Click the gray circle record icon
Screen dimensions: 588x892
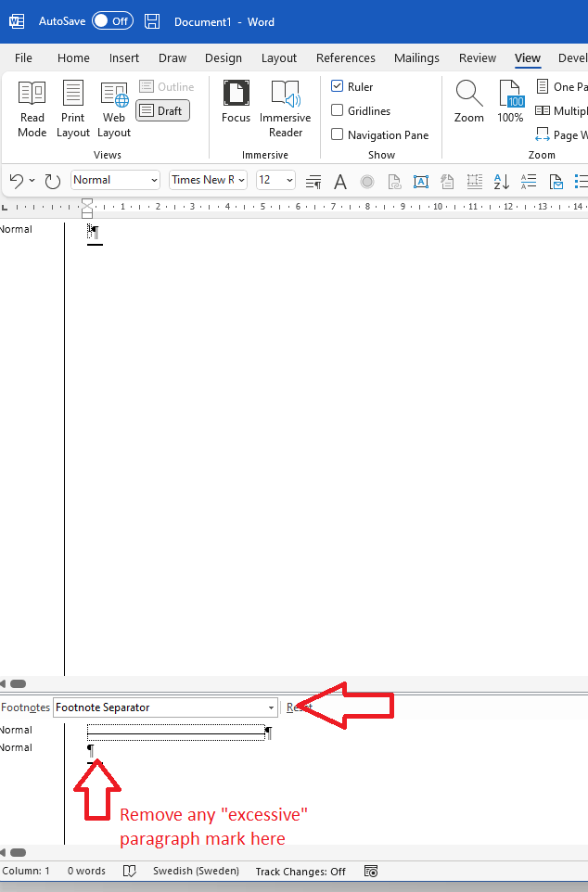(367, 182)
